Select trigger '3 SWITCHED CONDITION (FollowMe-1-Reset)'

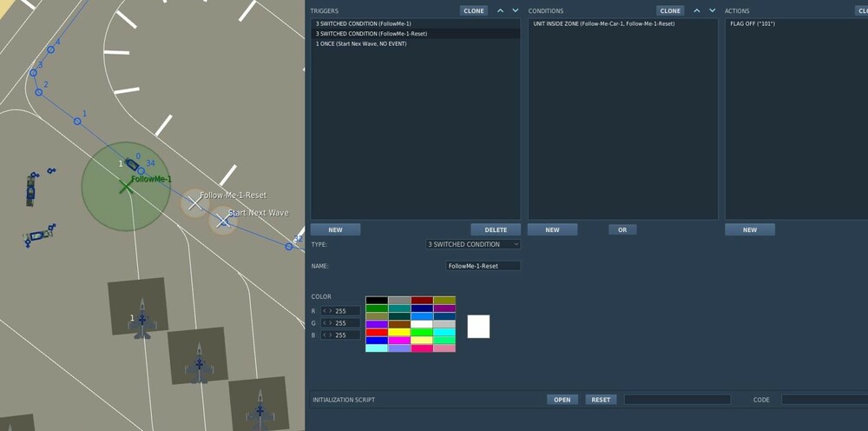point(415,34)
